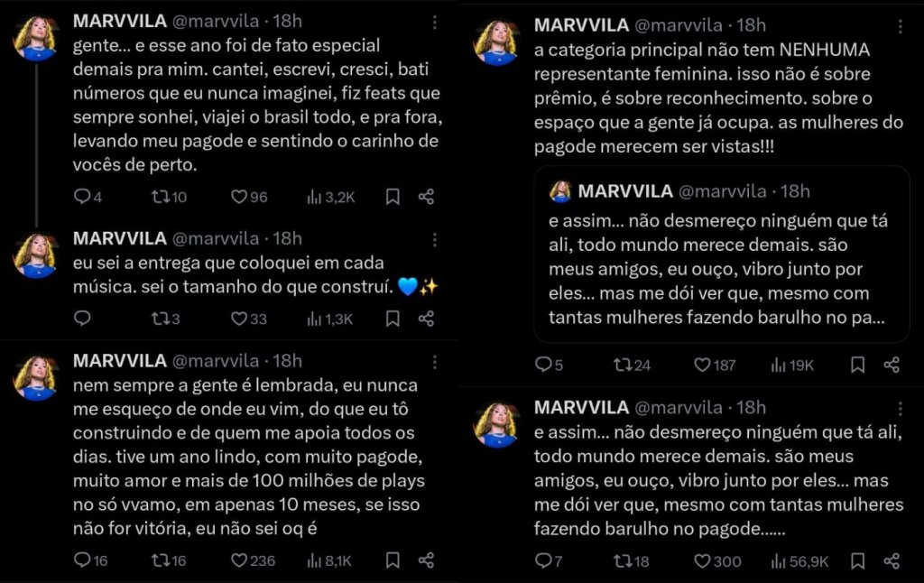This screenshot has height=583, width=924.
Task: Open more options on 'a categoria principal' tweet
Action: [x=899, y=24]
